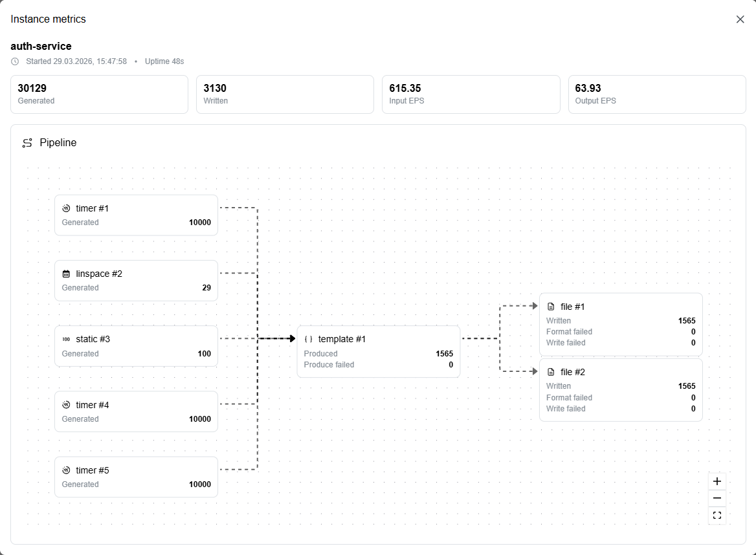Click the clock icon beside Started time
This screenshot has width=756, height=555.
pyautogui.click(x=15, y=61)
